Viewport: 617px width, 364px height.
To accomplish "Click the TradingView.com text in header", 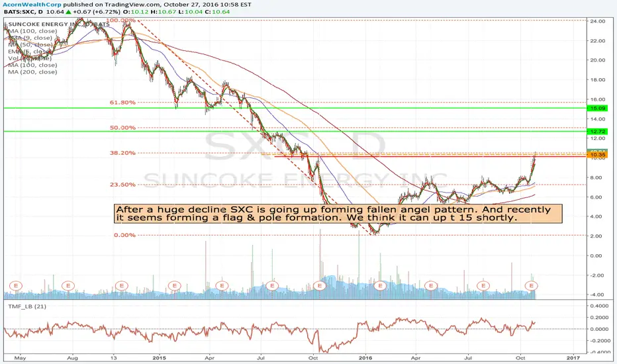I will [x=132, y=5].
